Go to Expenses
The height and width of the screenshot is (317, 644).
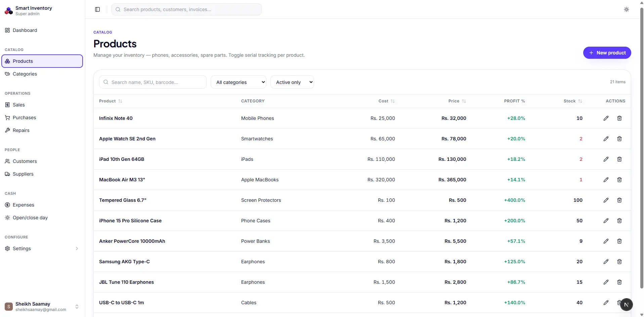coord(42,205)
